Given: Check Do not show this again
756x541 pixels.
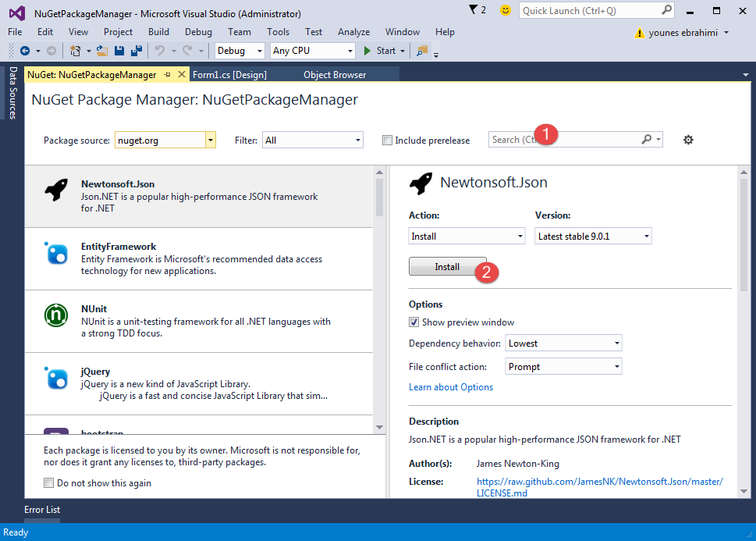Looking at the screenshot, I should coord(48,482).
